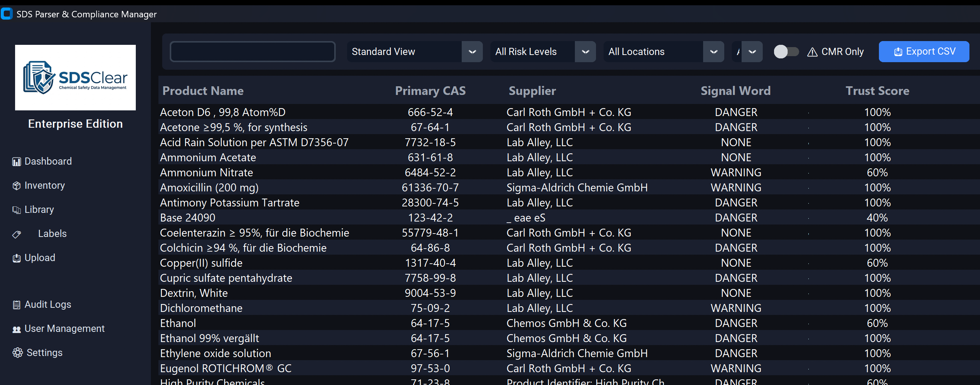Sort by Trust Score column header
This screenshot has width=980, height=385.
click(x=877, y=91)
